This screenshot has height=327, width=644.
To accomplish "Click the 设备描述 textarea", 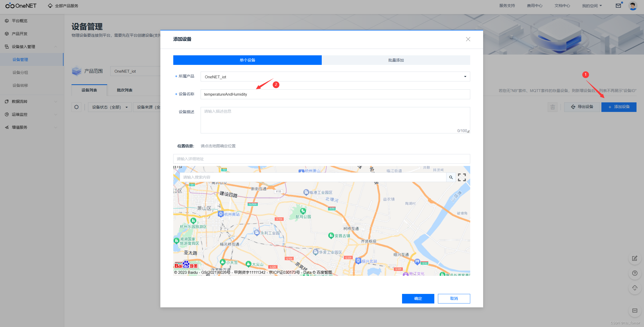I will tap(335, 120).
